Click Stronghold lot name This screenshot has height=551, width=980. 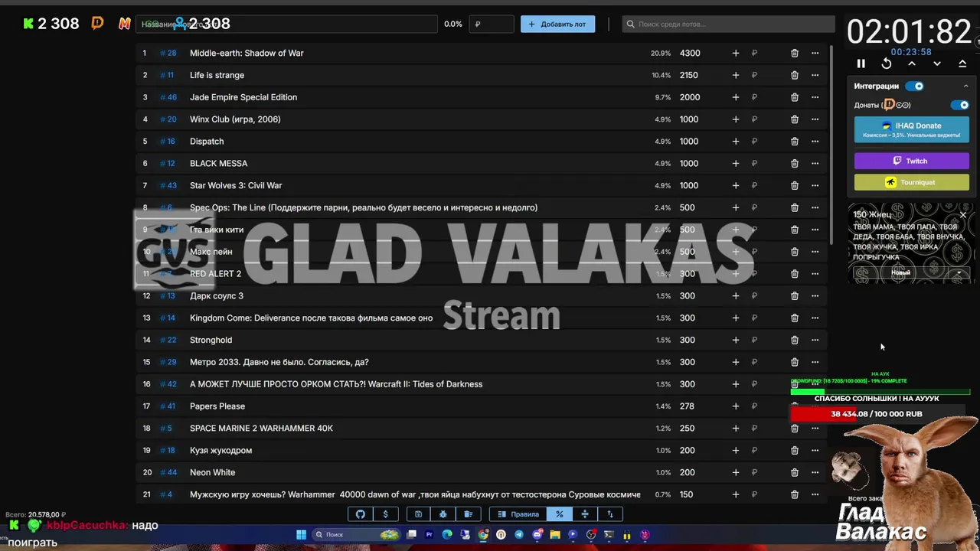(x=211, y=340)
